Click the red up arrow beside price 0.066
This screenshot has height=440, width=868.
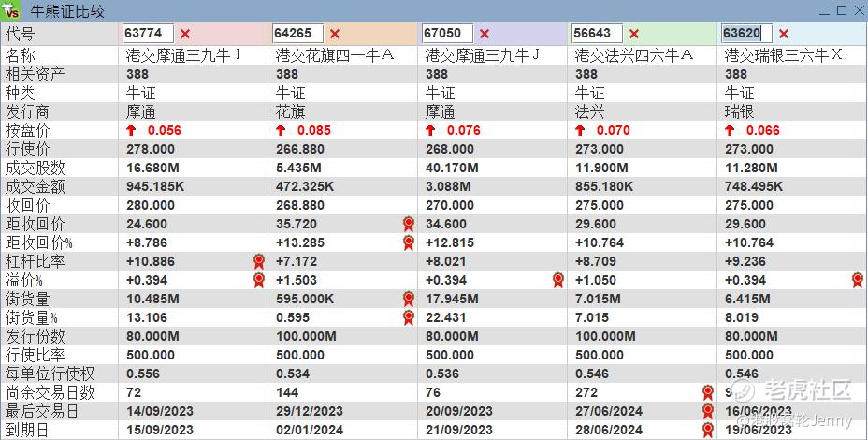click(729, 130)
